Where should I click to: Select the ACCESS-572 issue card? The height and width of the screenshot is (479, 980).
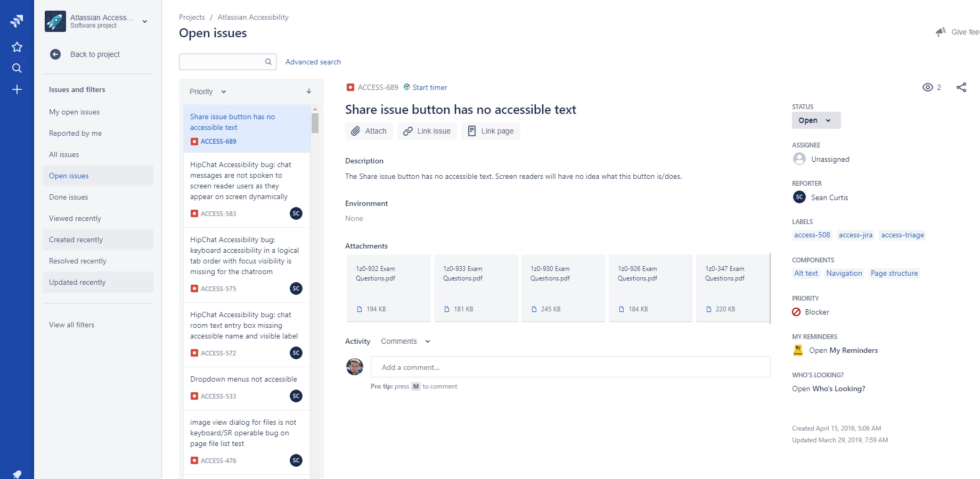click(247, 335)
